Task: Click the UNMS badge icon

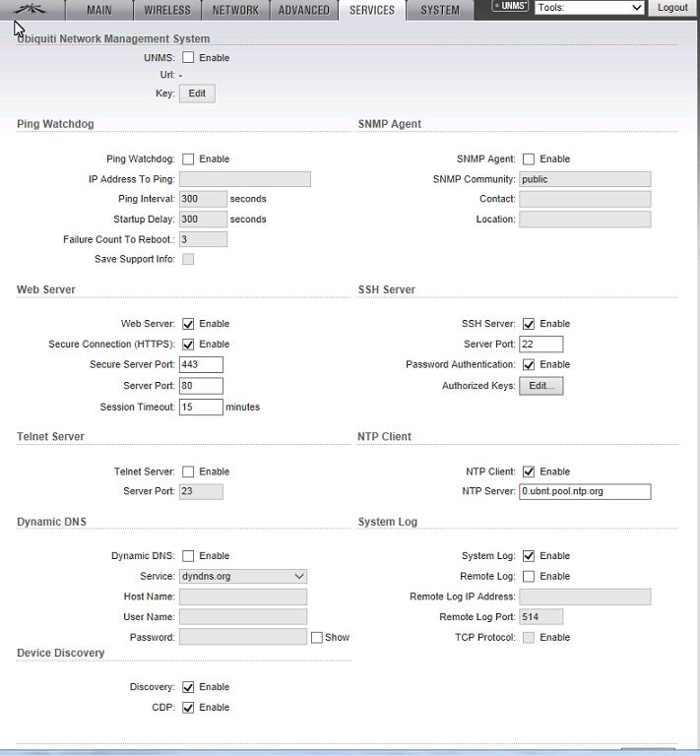Action: pyautogui.click(x=510, y=7)
